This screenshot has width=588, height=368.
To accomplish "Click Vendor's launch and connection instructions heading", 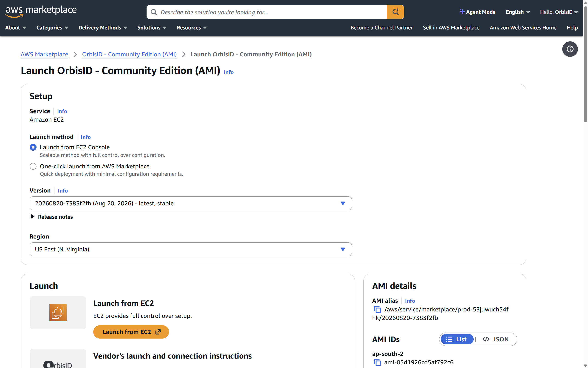I will [172, 356].
